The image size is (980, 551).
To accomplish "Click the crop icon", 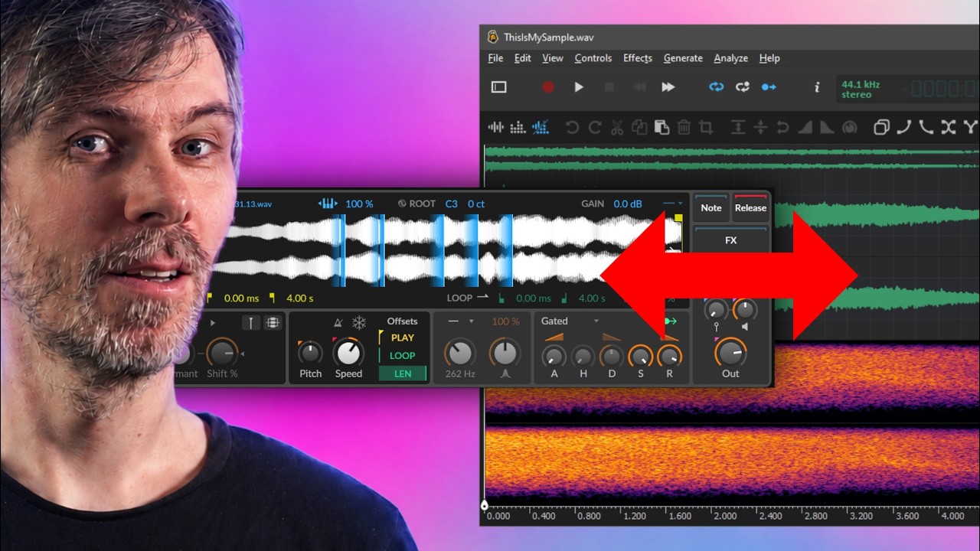I will [x=707, y=127].
